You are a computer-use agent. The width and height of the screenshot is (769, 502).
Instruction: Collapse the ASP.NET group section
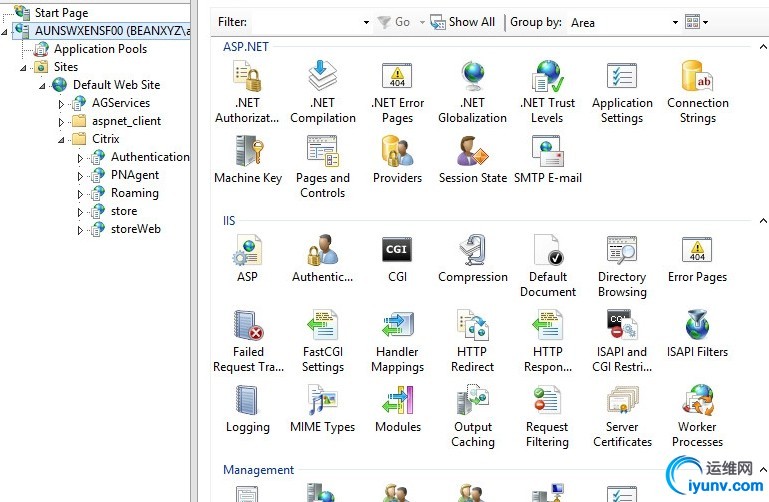pos(763,47)
